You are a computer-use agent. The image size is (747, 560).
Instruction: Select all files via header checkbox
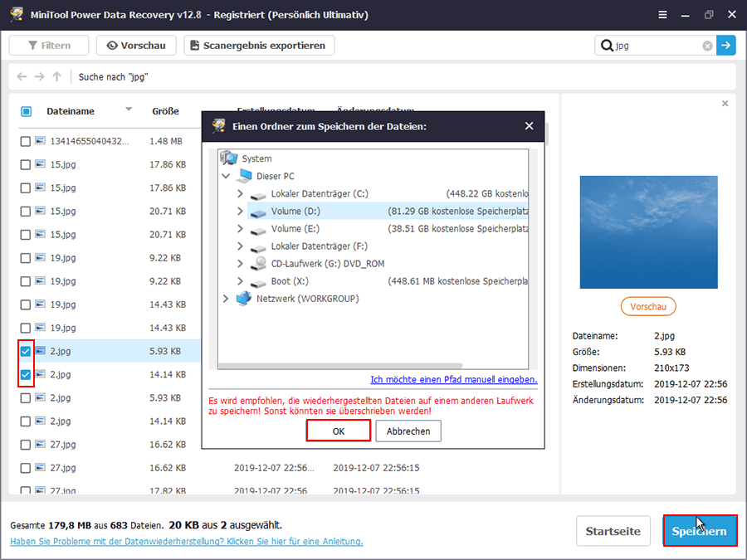(26, 110)
